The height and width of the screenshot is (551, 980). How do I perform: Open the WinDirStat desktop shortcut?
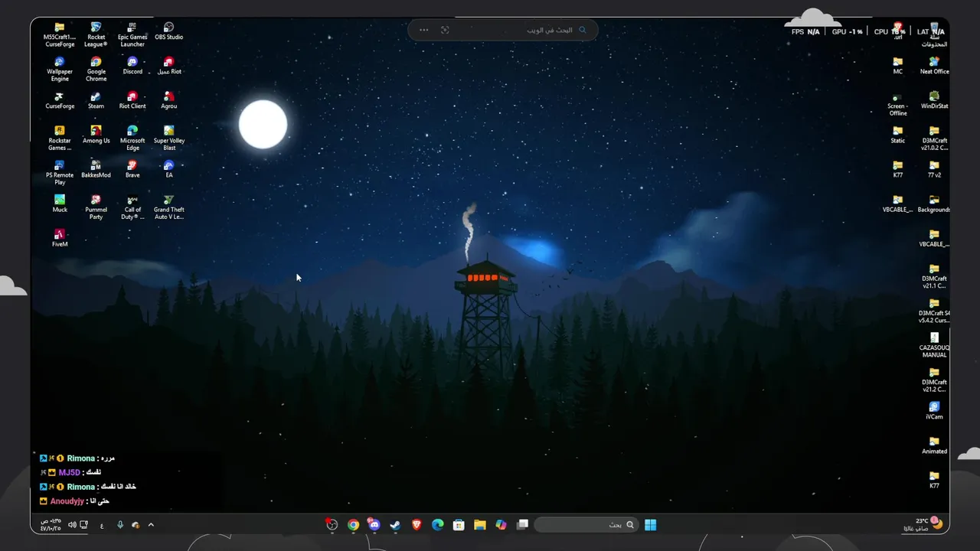(934, 100)
